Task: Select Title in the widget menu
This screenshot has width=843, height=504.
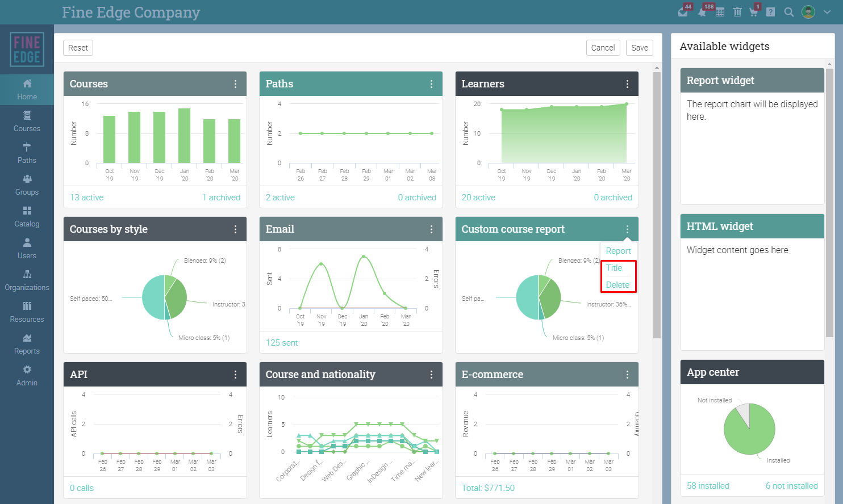Action: (614, 268)
